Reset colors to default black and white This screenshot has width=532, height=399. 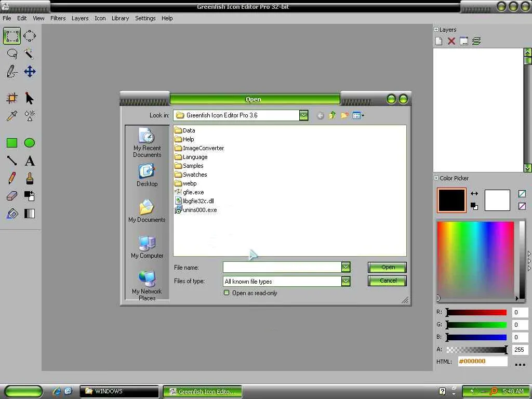point(474,206)
